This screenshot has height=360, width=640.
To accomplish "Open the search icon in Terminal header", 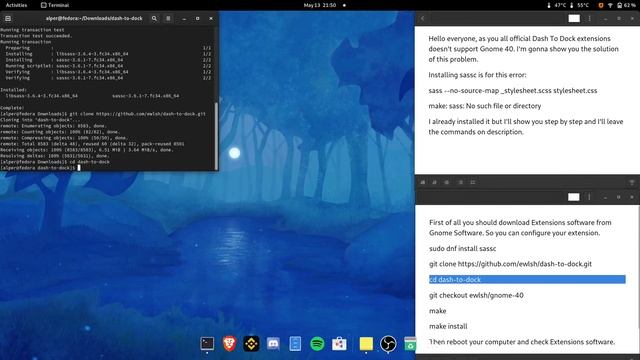I will point(154,18).
